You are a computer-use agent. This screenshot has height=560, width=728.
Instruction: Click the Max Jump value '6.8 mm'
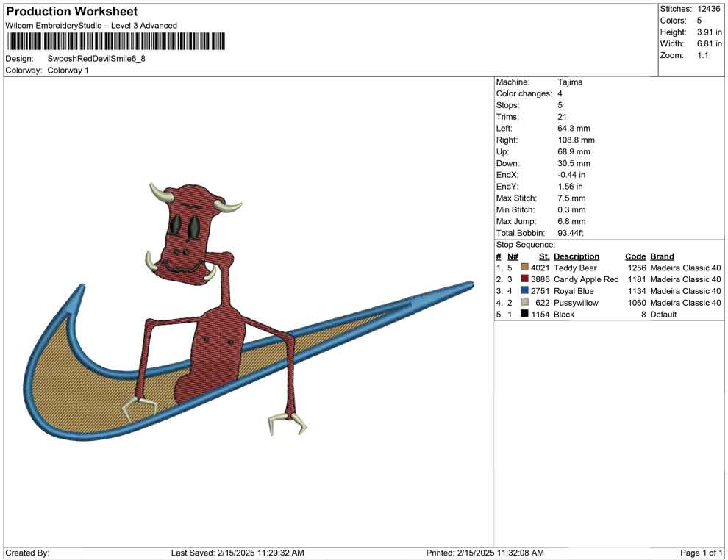click(571, 221)
